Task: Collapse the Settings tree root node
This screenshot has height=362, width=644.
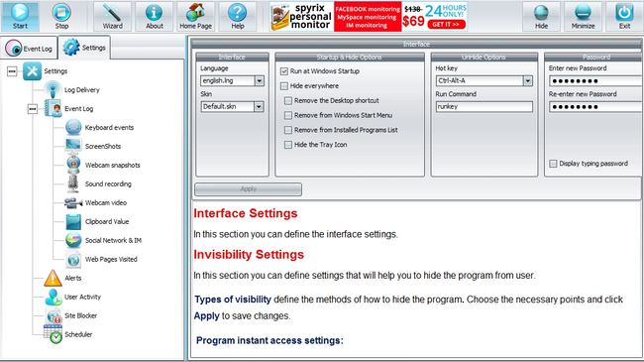Action: (x=12, y=71)
